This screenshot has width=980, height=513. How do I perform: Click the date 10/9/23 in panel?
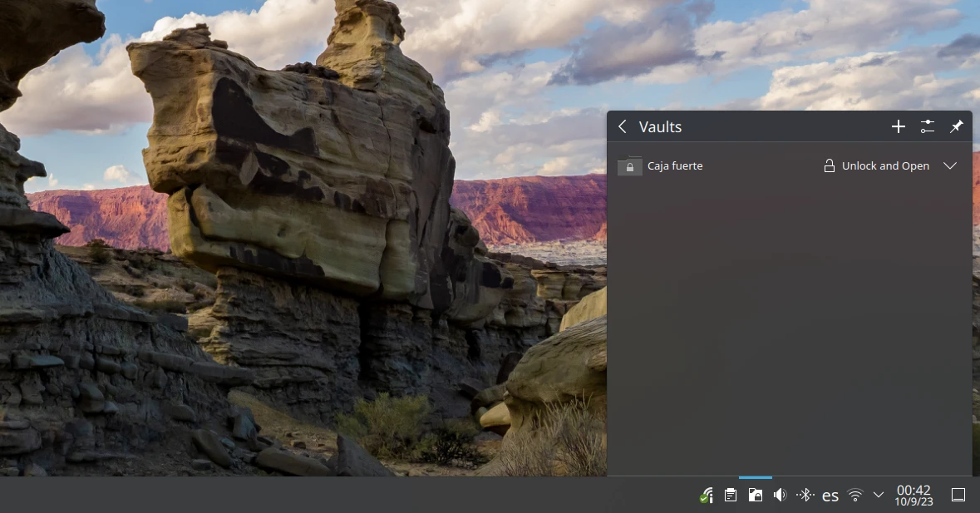tap(914, 502)
